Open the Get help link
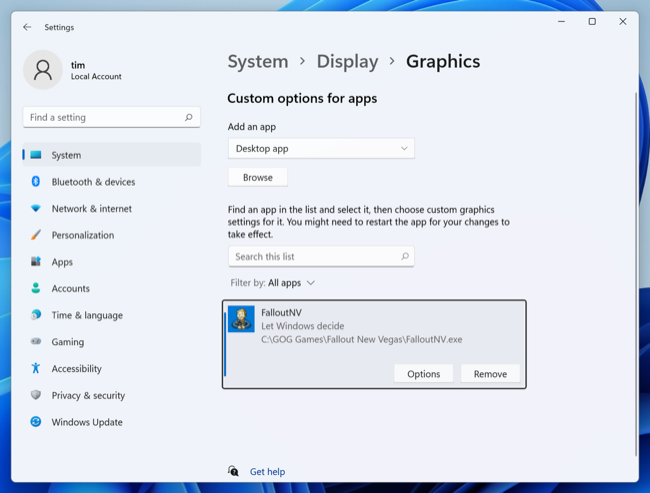Image resolution: width=650 pixels, height=493 pixels. coord(267,472)
